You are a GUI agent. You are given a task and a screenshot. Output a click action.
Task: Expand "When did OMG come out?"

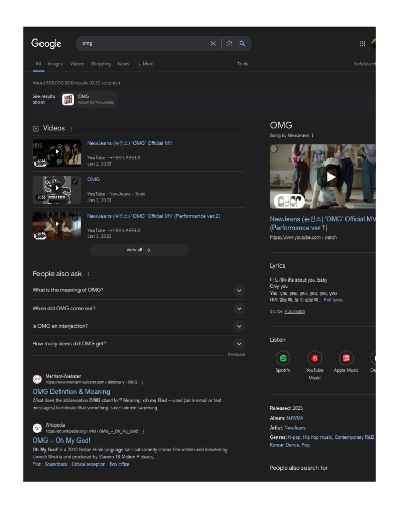tap(139, 309)
